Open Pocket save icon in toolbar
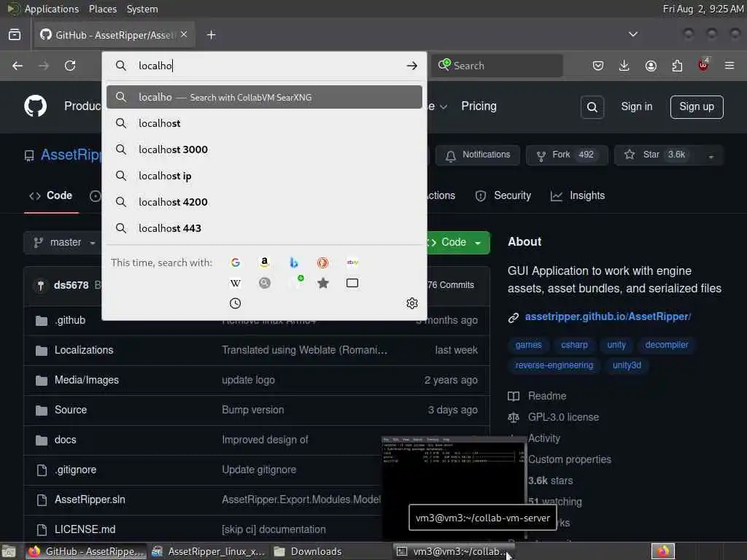The height and width of the screenshot is (560, 747). tap(598, 66)
